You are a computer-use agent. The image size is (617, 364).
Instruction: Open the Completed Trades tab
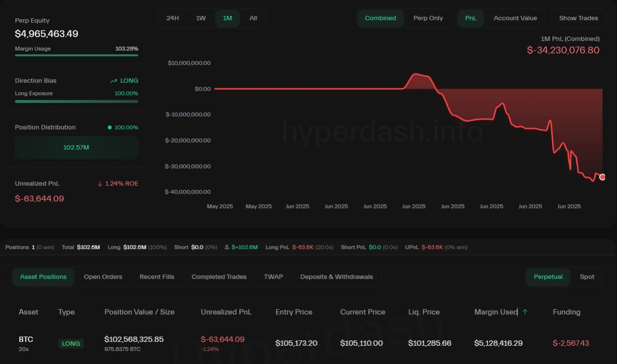[x=219, y=277]
